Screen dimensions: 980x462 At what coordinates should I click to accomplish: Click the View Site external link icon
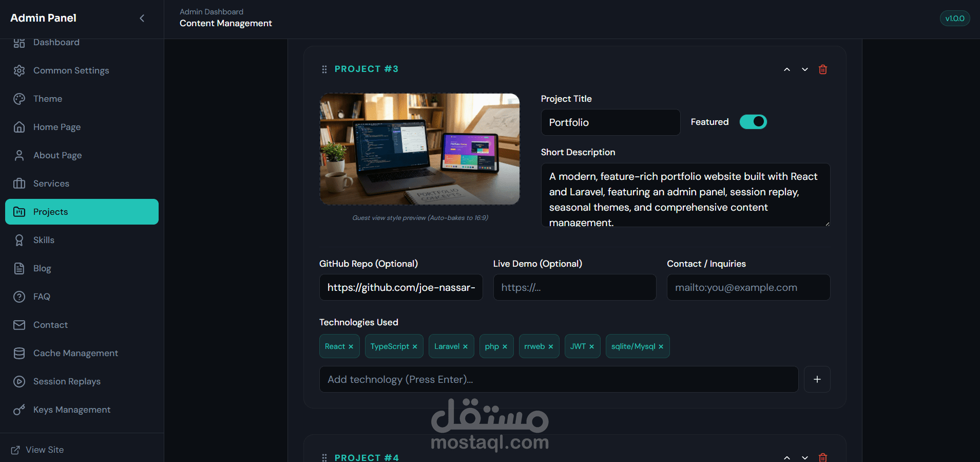point(15,450)
